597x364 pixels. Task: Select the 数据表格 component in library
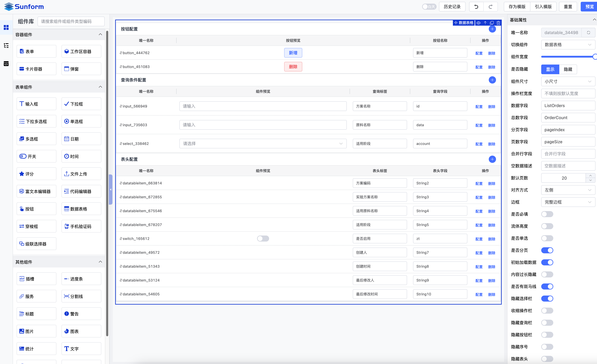[x=81, y=209]
